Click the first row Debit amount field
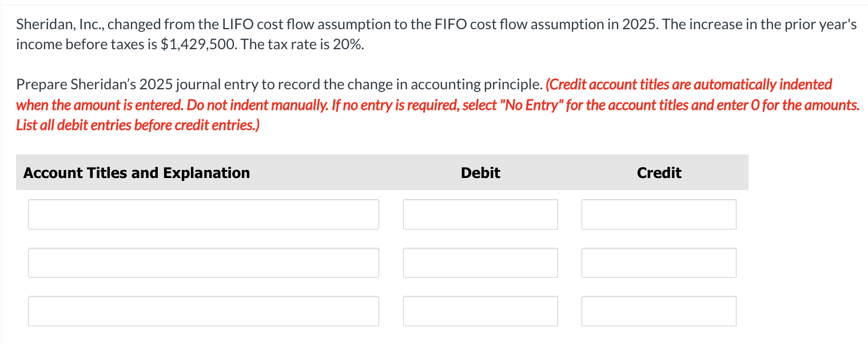The image size is (868, 344). (480, 214)
